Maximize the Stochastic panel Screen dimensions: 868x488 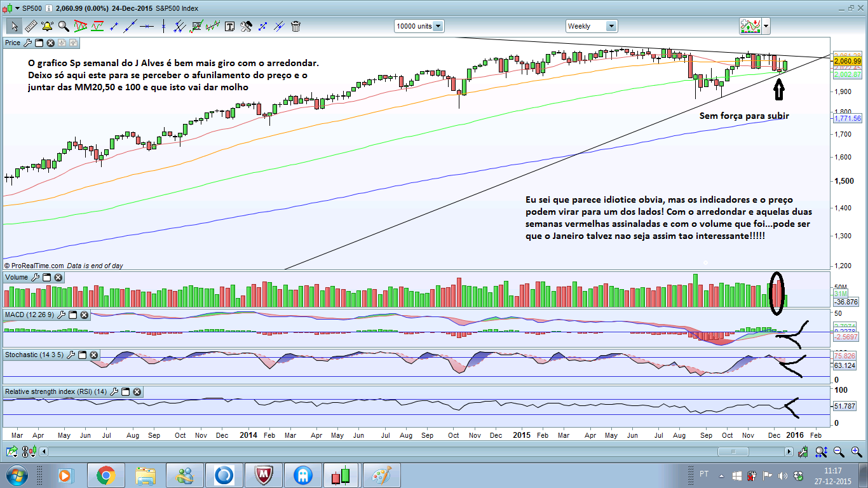point(81,355)
